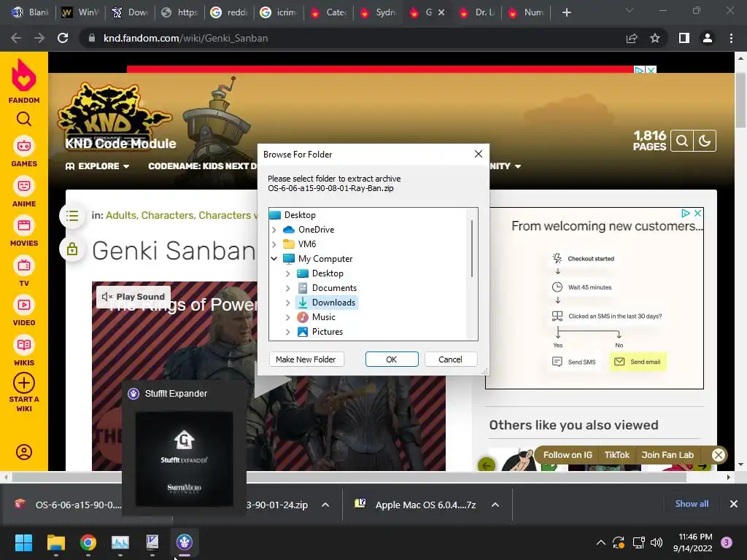This screenshot has height=560, width=747.
Task: Click Show all downloads link
Action: pos(692,504)
